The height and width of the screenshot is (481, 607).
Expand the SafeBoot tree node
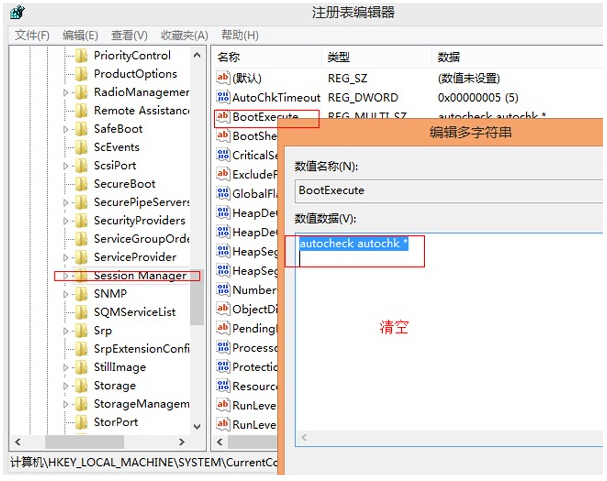tap(65, 129)
